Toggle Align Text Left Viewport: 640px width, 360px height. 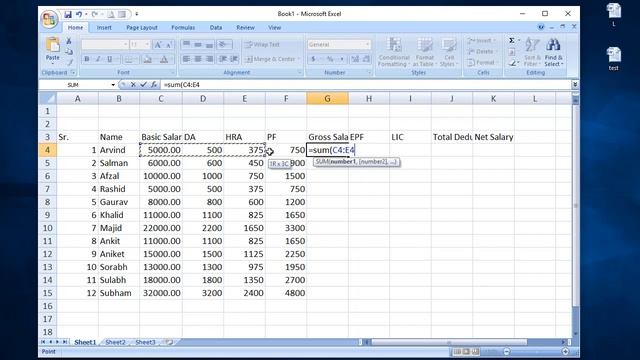point(186,59)
